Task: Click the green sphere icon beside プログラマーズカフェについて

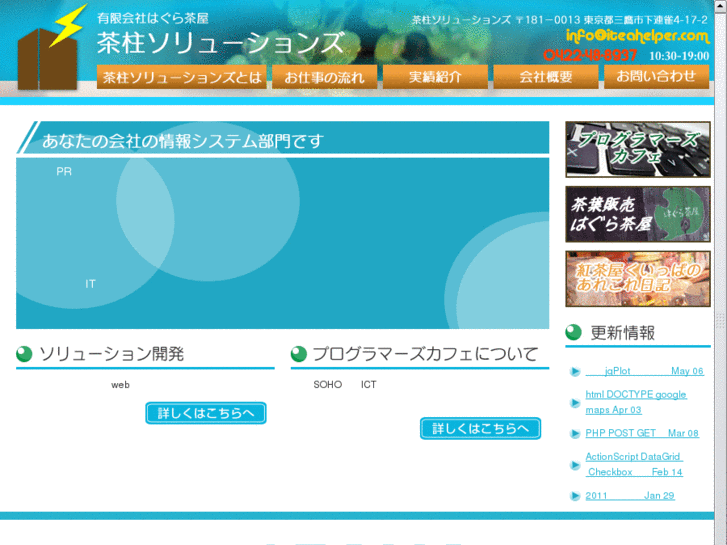Action: 299,354
